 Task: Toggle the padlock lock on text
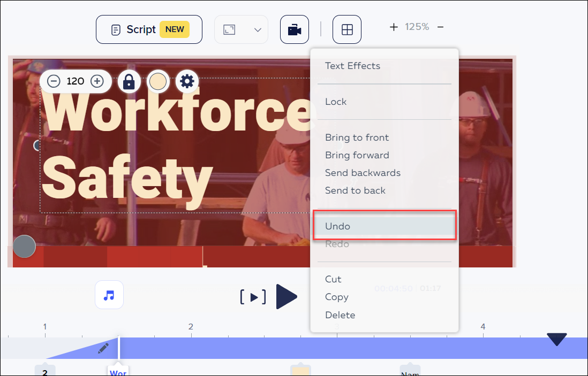pos(129,81)
